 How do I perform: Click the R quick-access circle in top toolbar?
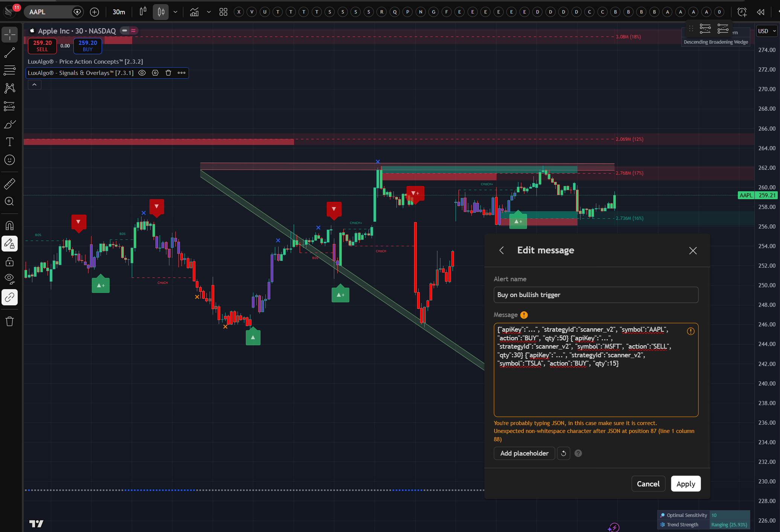(x=382, y=12)
